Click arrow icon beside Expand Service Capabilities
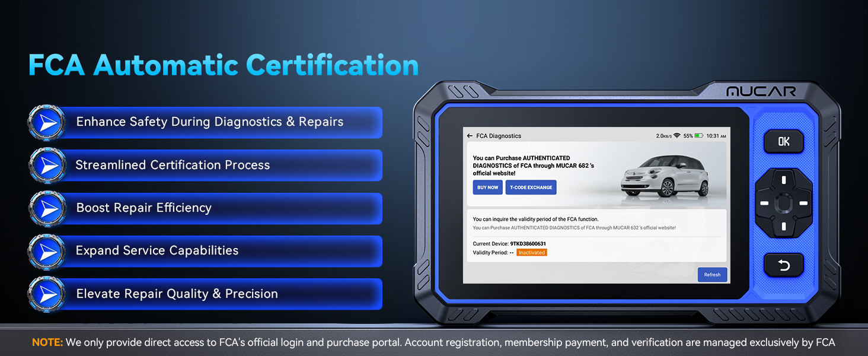The image size is (868, 356). pos(46,251)
